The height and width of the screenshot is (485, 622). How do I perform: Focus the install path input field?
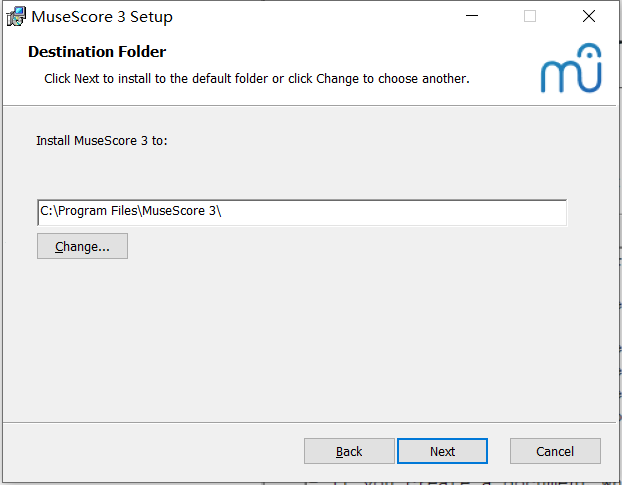302,213
